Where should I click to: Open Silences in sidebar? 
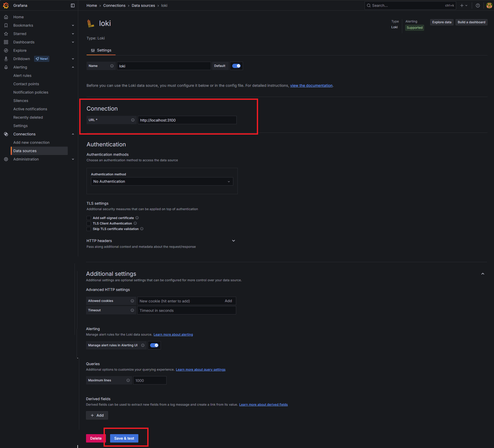point(21,101)
